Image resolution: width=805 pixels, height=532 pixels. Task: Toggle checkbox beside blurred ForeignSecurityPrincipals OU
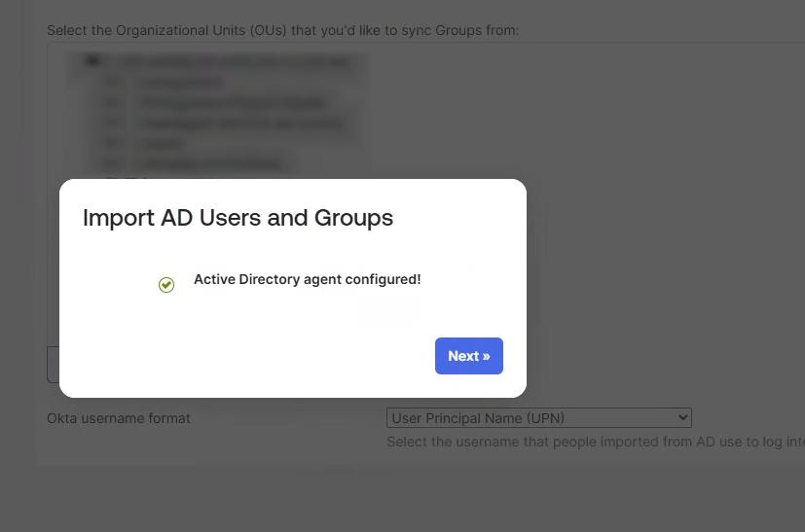(112, 102)
